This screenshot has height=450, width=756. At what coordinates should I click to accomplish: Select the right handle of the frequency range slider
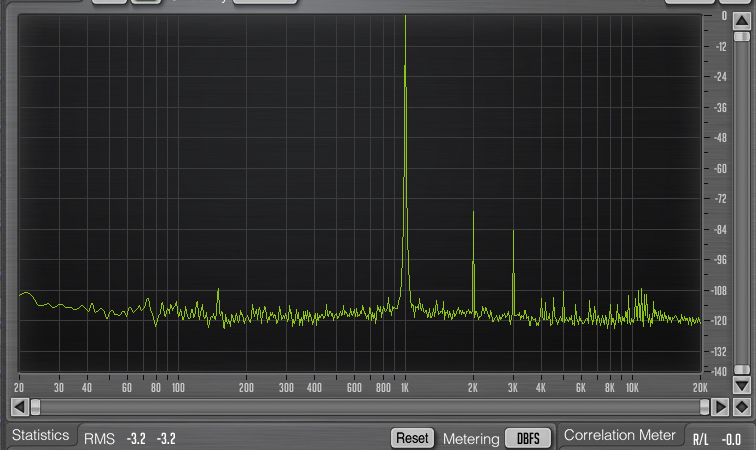[x=704, y=407]
